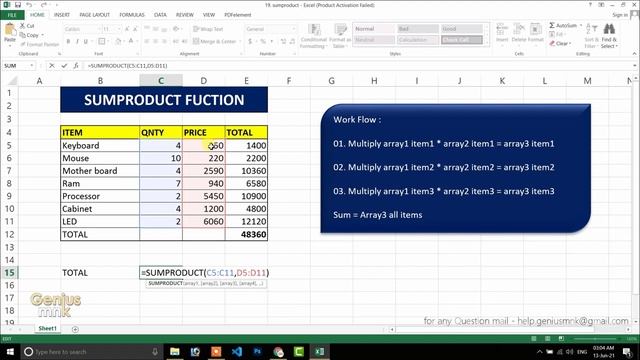Viewport: 640px width, 360px height.
Task: Switch to the FORMULAS tab
Action: coord(132,15)
